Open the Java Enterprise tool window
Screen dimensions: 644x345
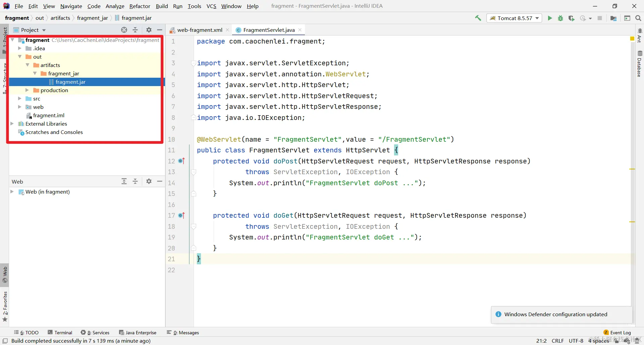tap(138, 333)
